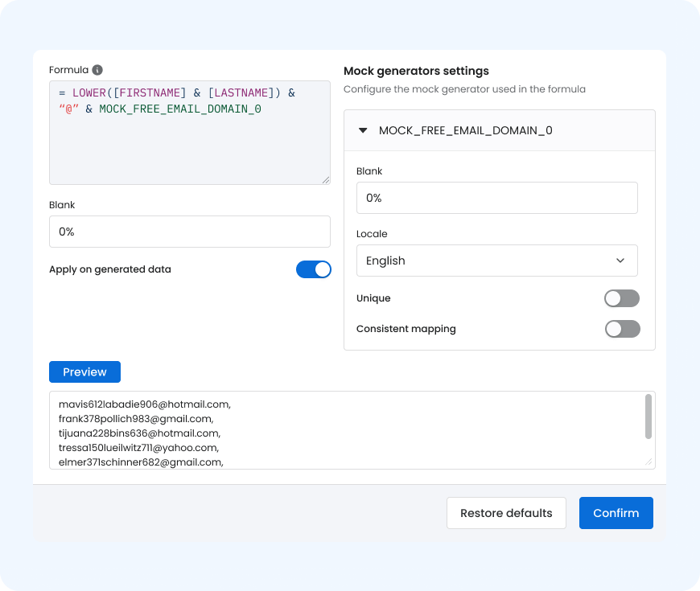Click the 'Configure the mock generator' subtitle text
The image size is (700, 591).
pyautogui.click(x=464, y=89)
